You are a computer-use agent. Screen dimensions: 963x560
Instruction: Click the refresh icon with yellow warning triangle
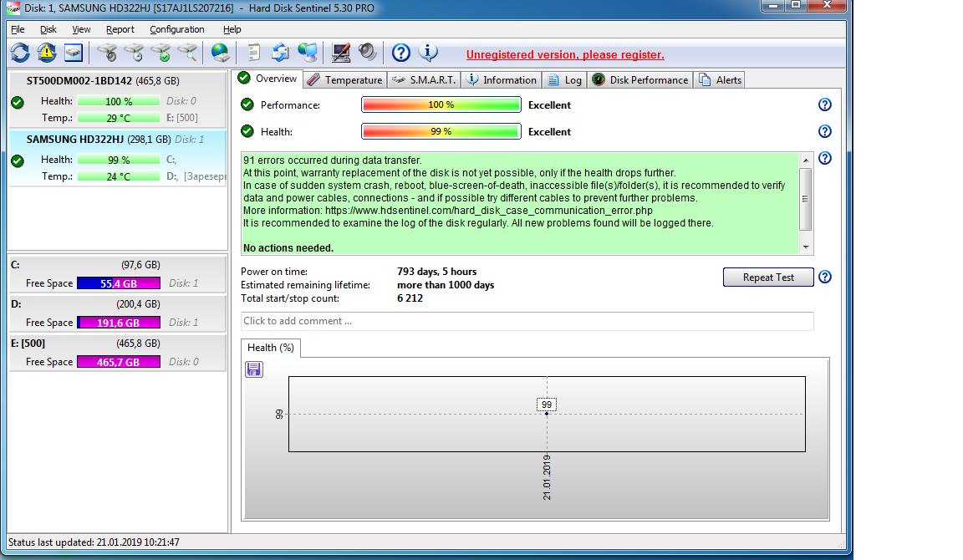pyautogui.click(x=47, y=53)
